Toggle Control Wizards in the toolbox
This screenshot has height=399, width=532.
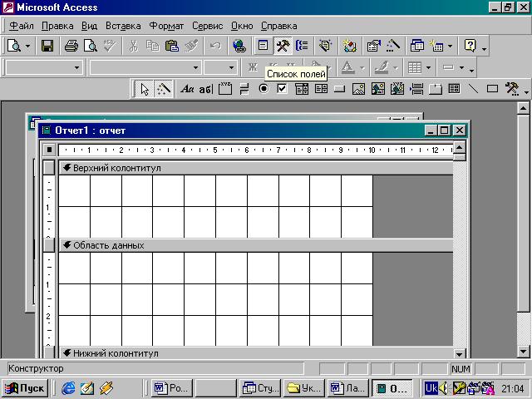click(x=164, y=88)
